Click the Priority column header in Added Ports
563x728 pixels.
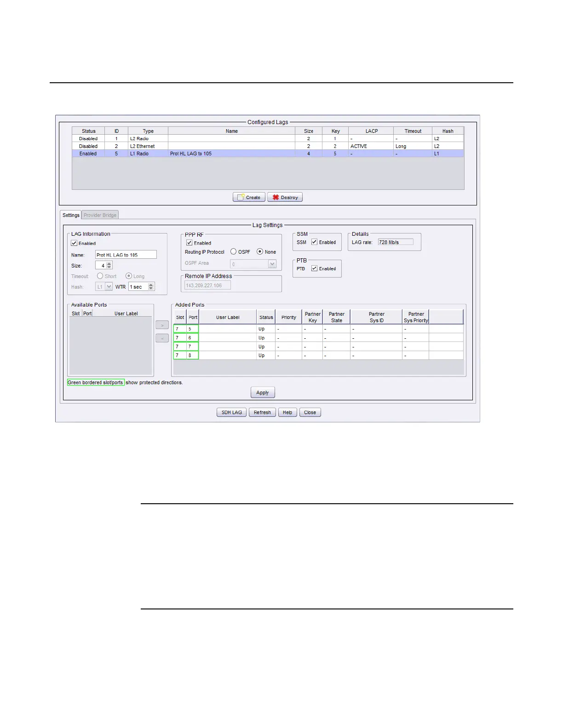point(289,317)
